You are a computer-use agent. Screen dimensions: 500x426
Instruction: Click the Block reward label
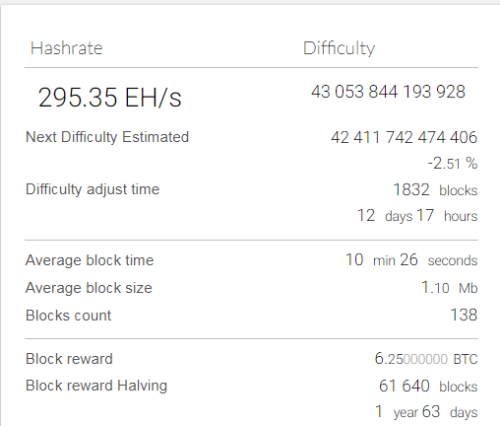[x=69, y=359]
